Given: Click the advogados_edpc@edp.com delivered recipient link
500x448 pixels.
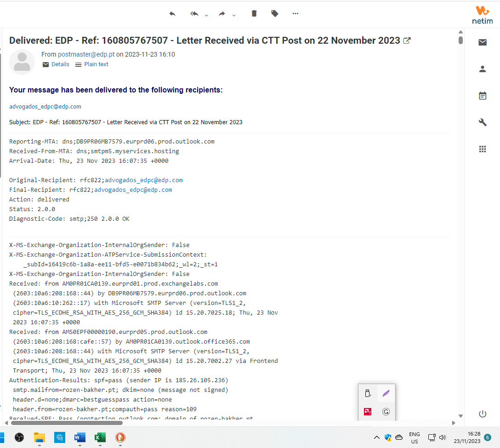Looking at the screenshot, I should tap(45, 107).
